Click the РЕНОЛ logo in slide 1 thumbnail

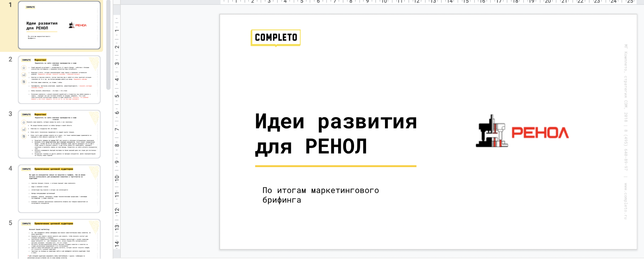(78, 25)
